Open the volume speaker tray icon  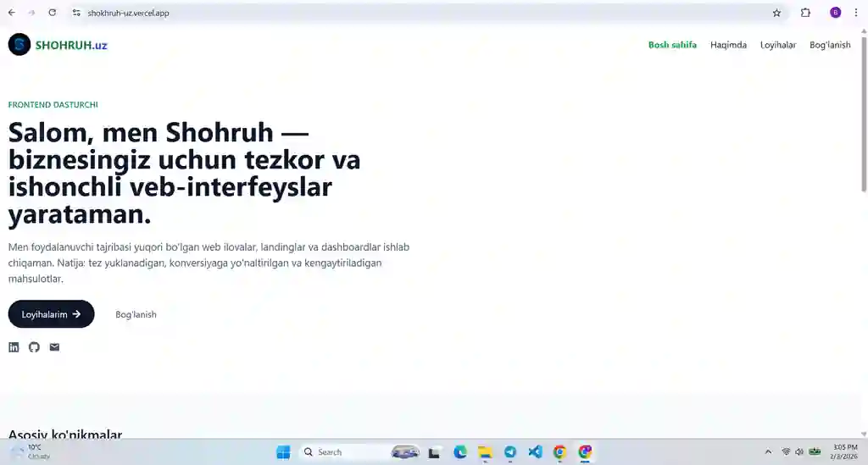pyautogui.click(x=799, y=451)
